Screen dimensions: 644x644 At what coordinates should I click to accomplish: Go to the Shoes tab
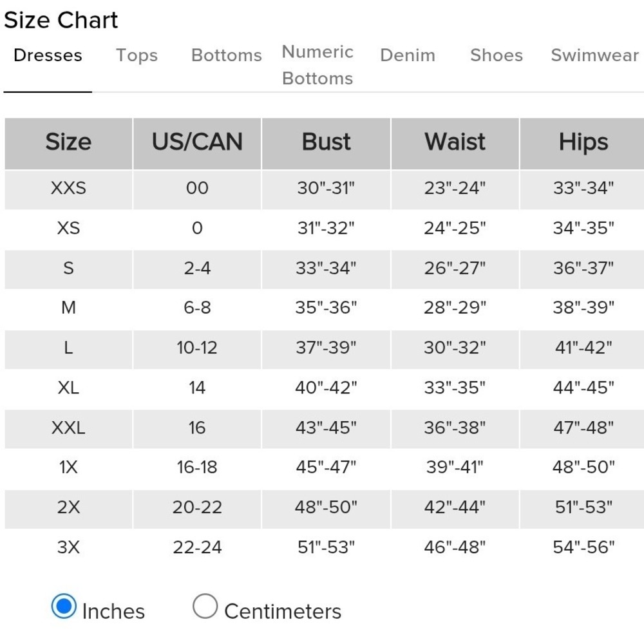(496, 55)
